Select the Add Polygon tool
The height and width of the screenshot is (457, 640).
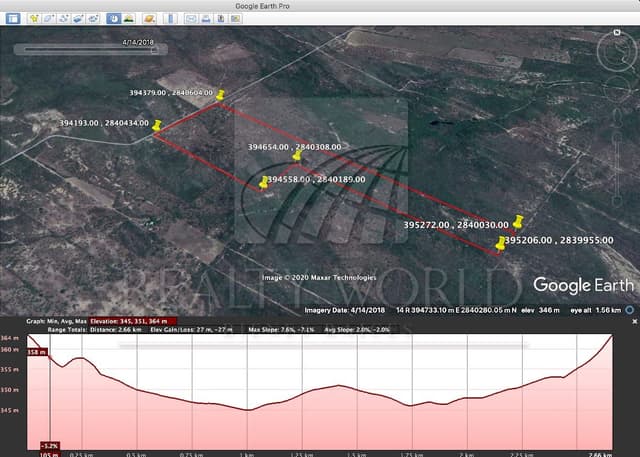[x=49, y=18]
